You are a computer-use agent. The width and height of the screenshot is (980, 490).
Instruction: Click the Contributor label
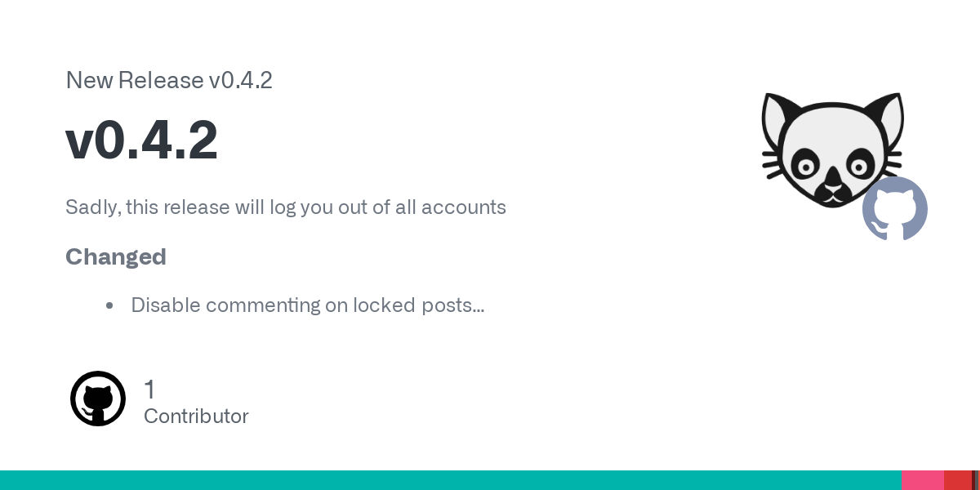tap(196, 416)
